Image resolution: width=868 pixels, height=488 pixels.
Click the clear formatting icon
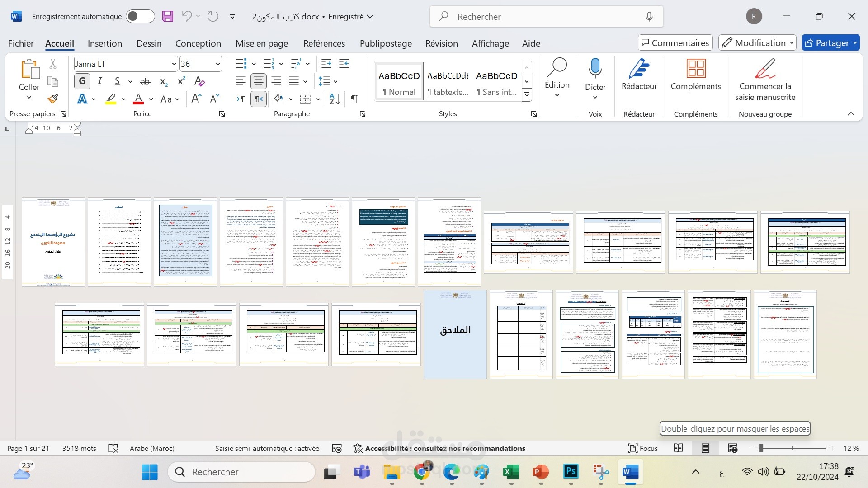[x=199, y=81]
